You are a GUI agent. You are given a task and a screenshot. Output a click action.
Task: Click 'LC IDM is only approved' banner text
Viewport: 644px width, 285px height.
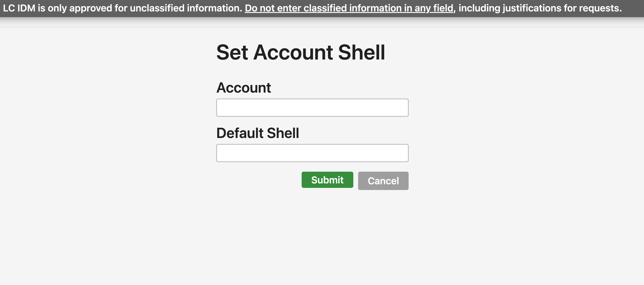[x=58, y=8]
